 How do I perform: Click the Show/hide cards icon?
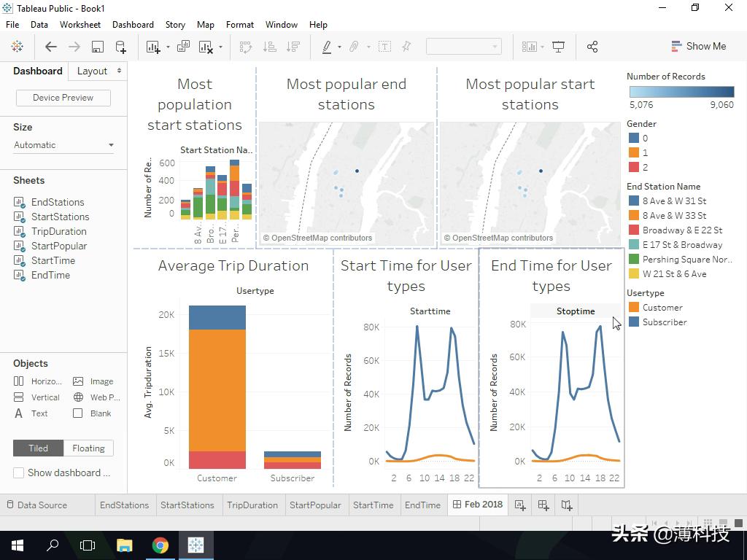click(x=530, y=47)
